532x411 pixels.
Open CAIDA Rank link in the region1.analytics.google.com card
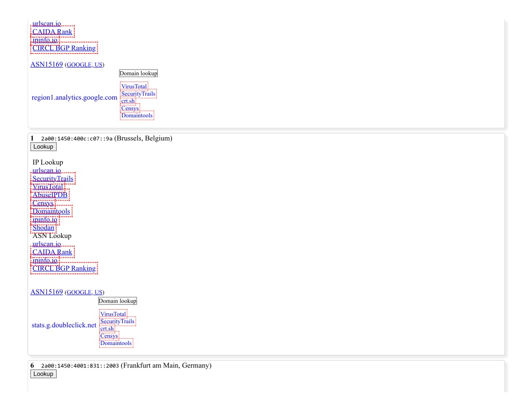pyautogui.click(x=52, y=32)
